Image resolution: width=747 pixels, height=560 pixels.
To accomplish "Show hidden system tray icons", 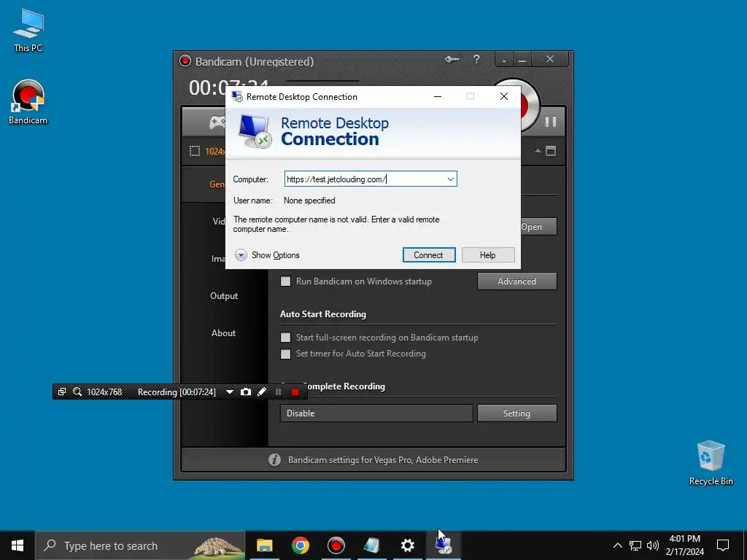I will [617, 545].
